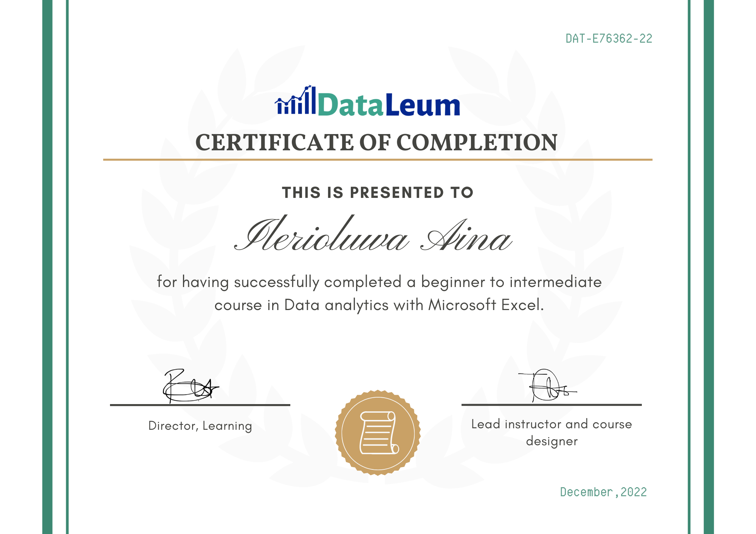The image size is (756, 534).
Task: Click the thick green left border stripe
Action: click(x=47, y=267)
